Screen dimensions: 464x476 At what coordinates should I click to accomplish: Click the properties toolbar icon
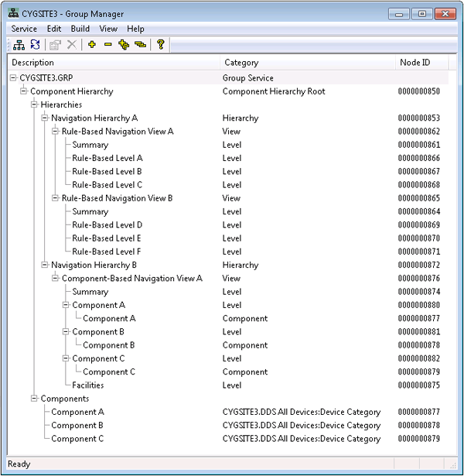[55, 45]
